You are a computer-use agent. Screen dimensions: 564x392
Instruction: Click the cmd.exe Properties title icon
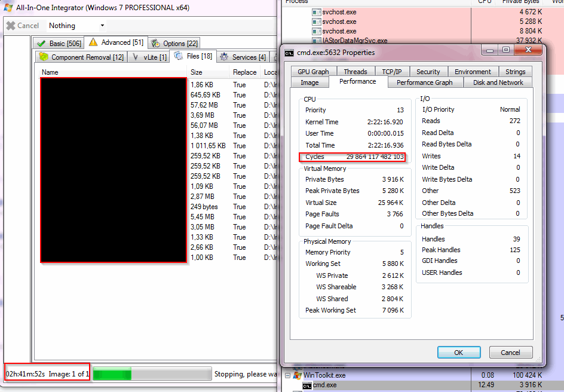[x=289, y=53]
